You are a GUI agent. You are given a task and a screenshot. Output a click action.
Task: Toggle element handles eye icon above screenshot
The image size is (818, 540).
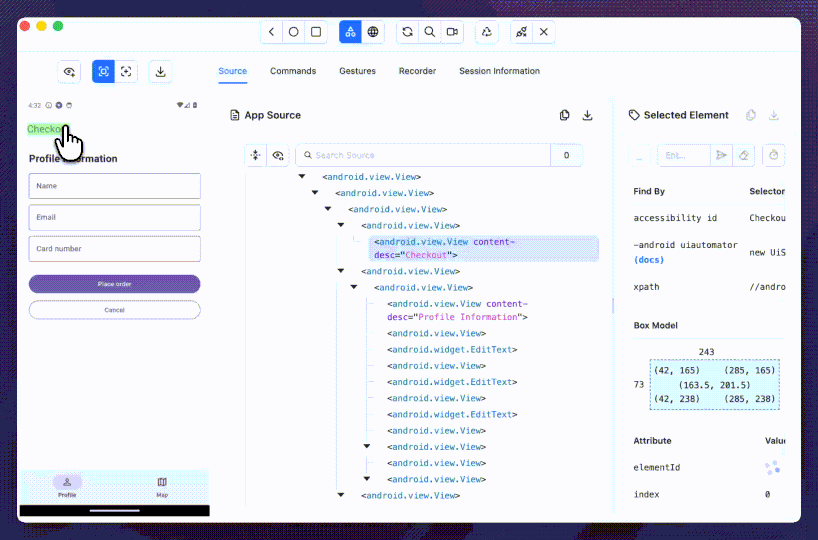(69, 71)
